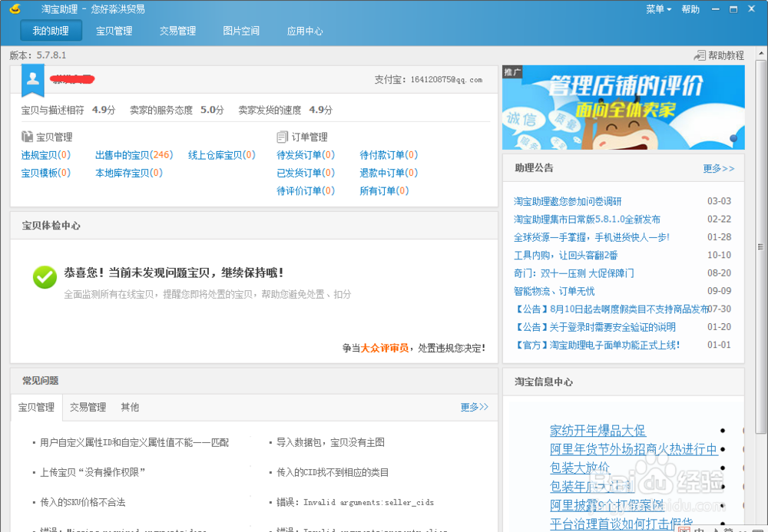The height and width of the screenshot is (532, 768).
Task: Select the 其他 tab under 常见问题
Action: pyautogui.click(x=129, y=407)
